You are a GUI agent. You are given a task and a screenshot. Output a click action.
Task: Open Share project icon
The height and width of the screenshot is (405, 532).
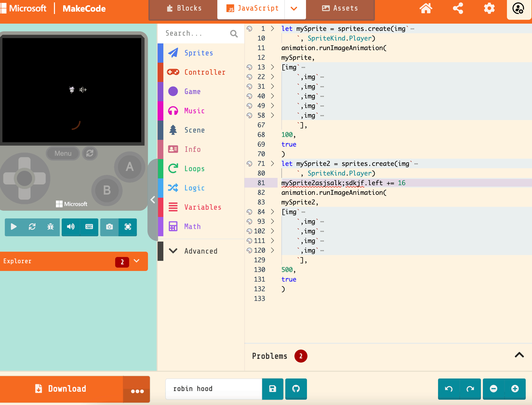(x=458, y=9)
